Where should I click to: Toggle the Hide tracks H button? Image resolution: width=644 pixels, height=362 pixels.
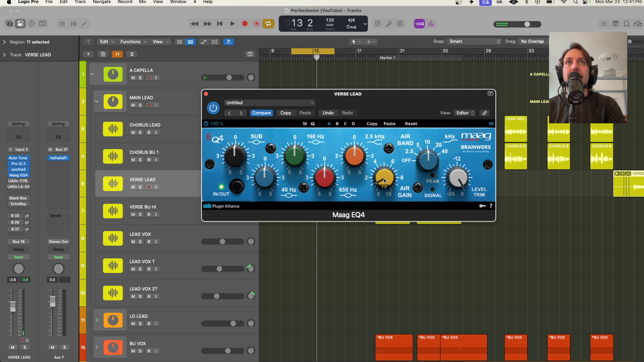point(117,54)
